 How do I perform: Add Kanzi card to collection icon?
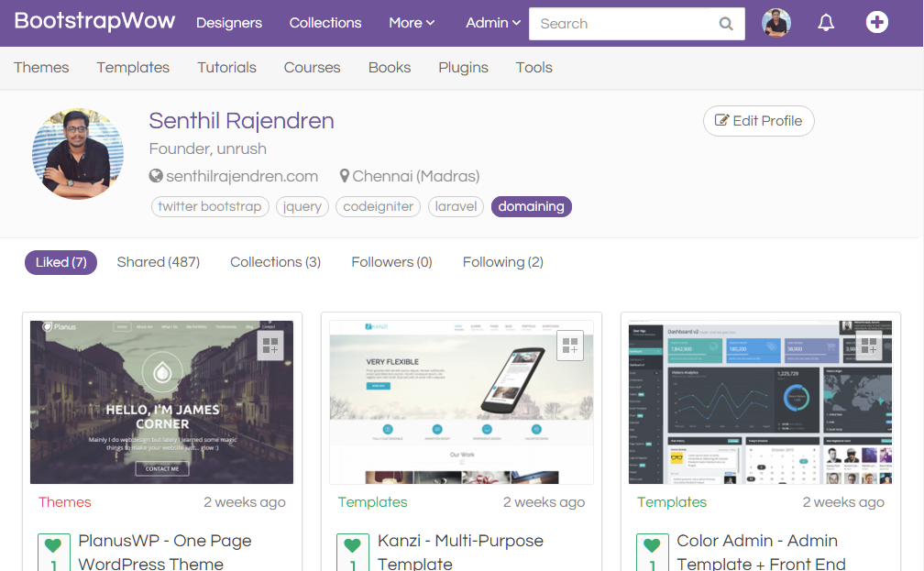tap(570, 346)
